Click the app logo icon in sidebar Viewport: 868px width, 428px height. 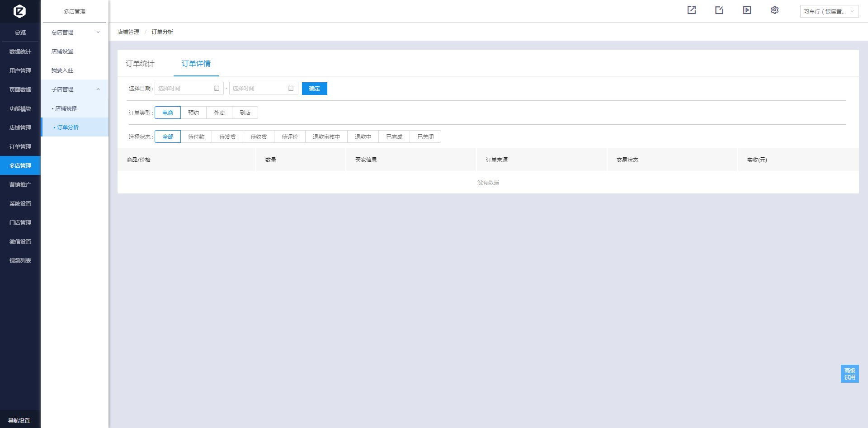pyautogui.click(x=19, y=11)
